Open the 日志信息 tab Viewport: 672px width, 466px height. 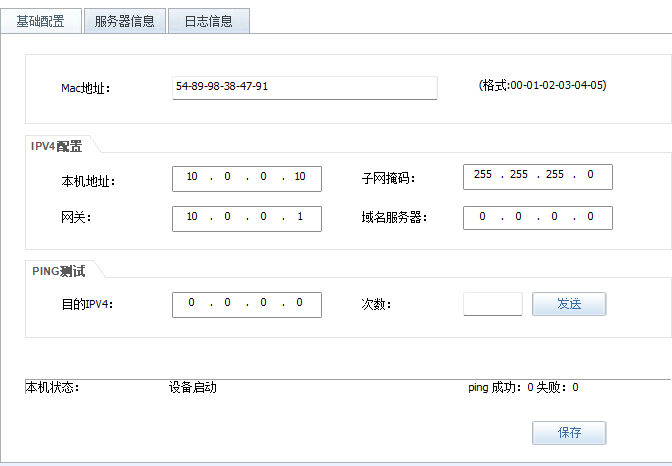point(209,21)
